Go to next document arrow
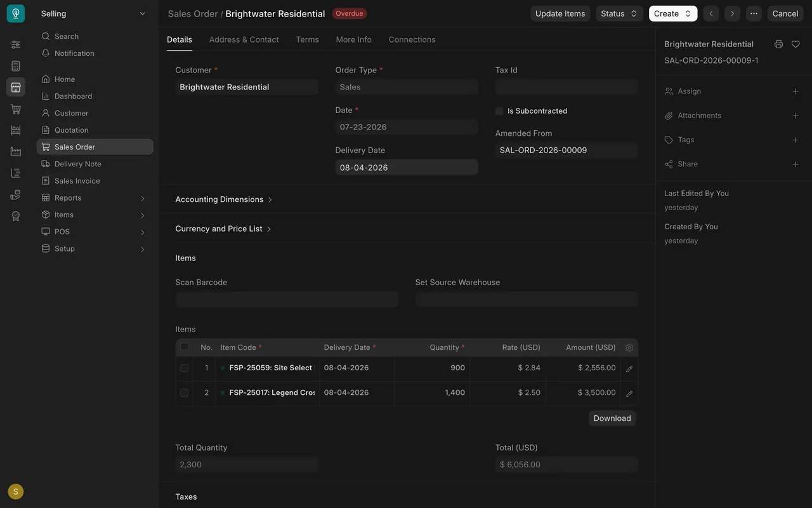This screenshot has height=508, width=812. tap(732, 13)
